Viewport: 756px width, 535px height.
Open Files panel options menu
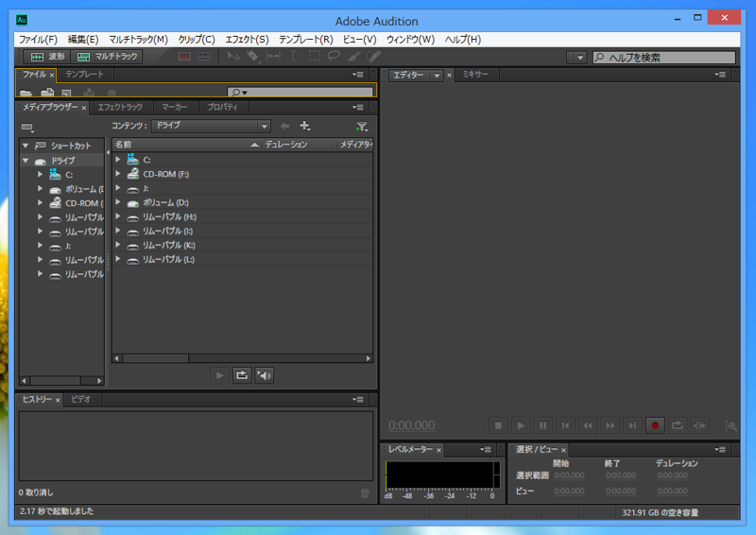pos(358,75)
